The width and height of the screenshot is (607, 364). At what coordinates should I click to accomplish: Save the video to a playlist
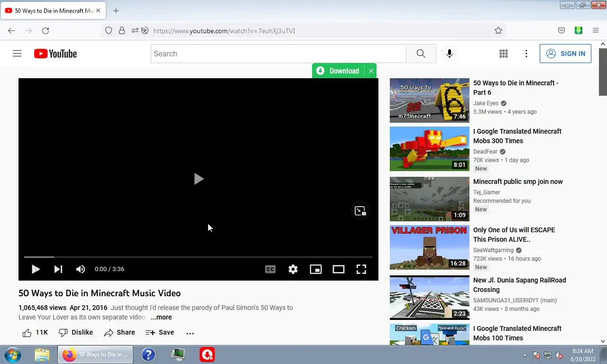pyautogui.click(x=160, y=333)
